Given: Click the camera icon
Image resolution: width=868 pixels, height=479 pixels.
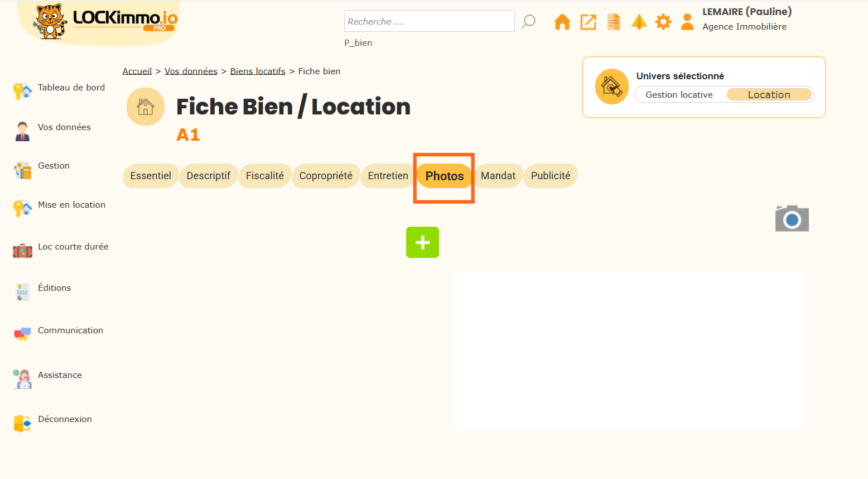Looking at the screenshot, I should click(792, 218).
